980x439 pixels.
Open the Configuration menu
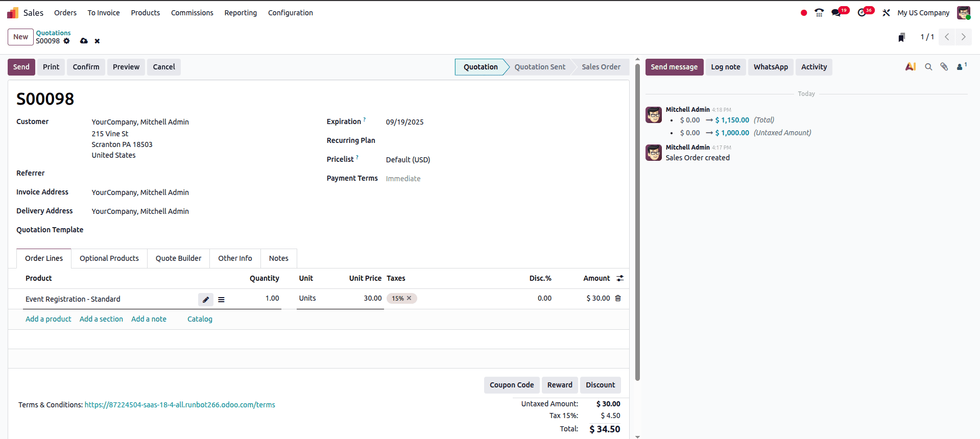(291, 13)
